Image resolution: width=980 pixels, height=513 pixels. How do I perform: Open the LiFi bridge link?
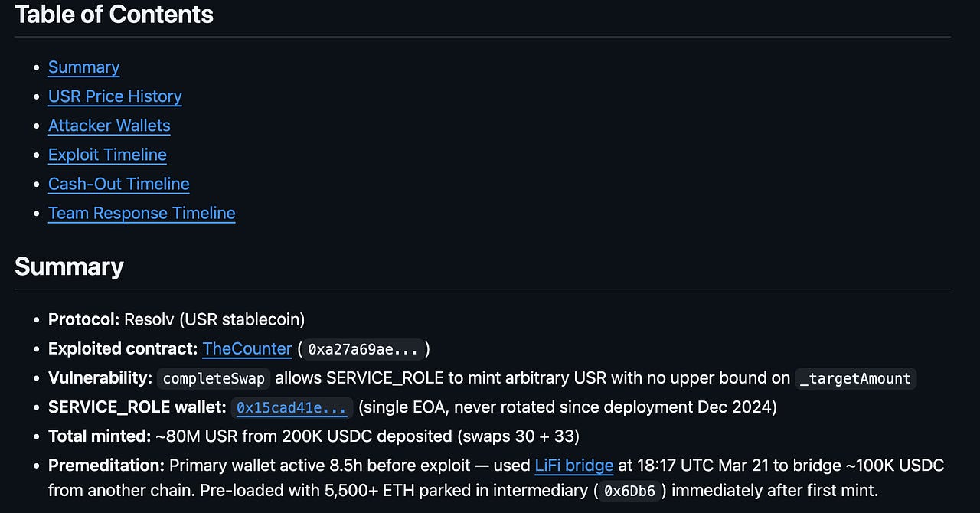(574, 465)
